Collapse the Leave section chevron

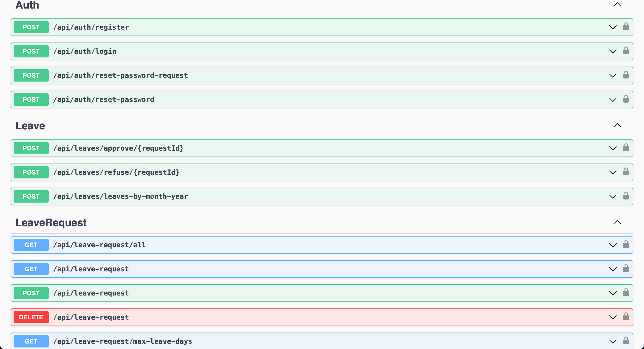pyautogui.click(x=617, y=125)
